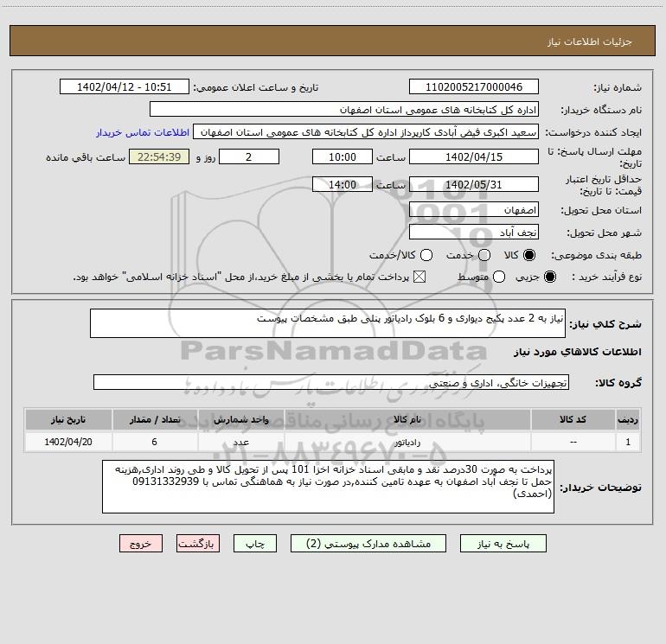The height and width of the screenshot is (644, 666).
Task: Click the delivery city field نجف آباد
Action: 474,232
